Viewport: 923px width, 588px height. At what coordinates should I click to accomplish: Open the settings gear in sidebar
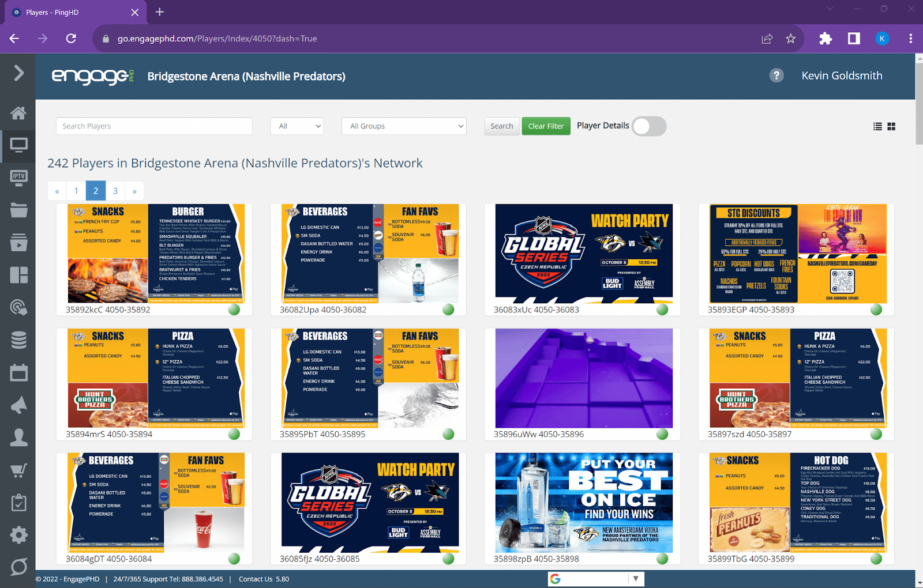tap(18, 535)
